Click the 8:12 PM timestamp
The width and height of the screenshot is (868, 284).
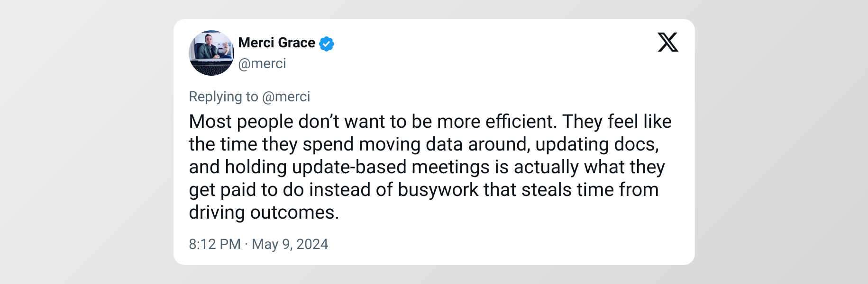pos(215,244)
